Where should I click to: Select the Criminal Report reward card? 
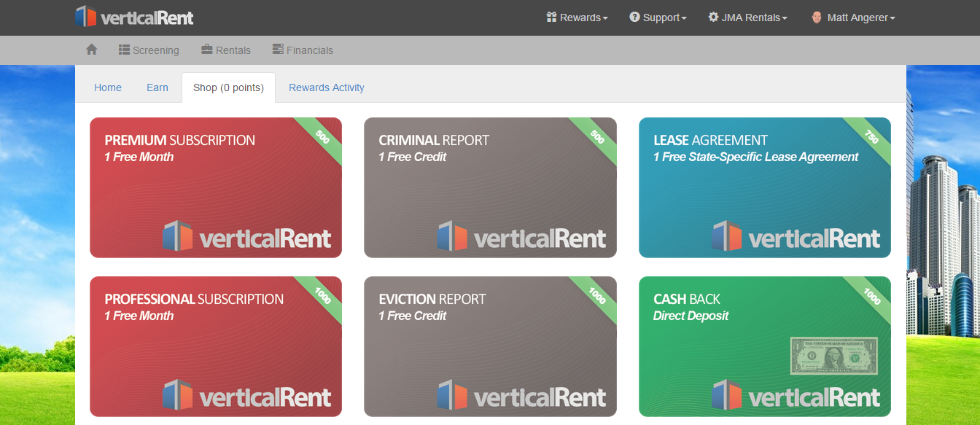click(x=490, y=187)
